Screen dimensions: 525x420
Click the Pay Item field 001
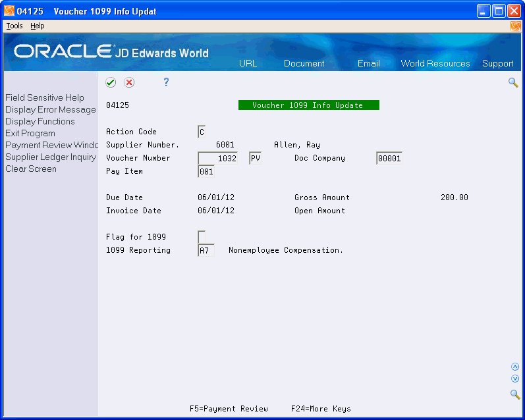[206, 172]
